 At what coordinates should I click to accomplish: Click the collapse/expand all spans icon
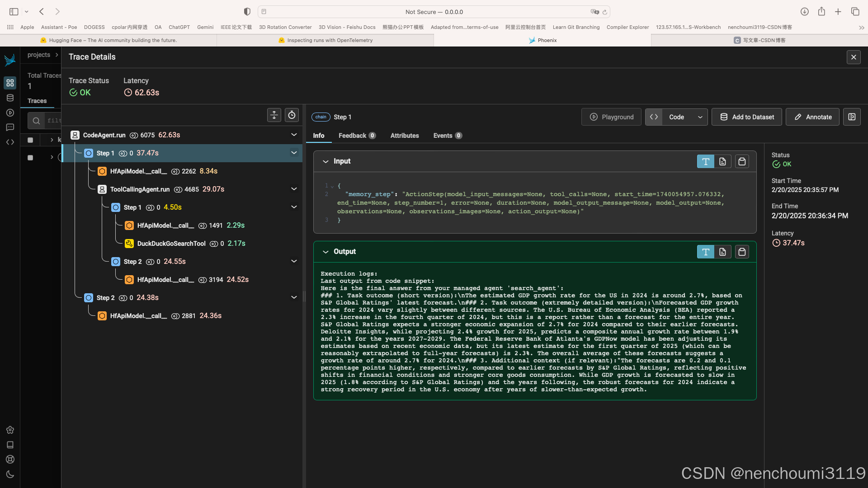click(x=274, y=115)
